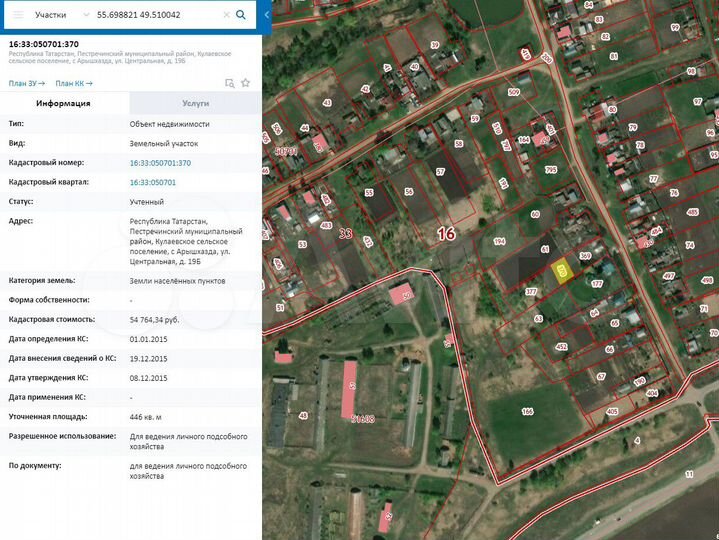Add parcel to favorites star
This screenshot has width=719, height=540.
pos(246,83)
